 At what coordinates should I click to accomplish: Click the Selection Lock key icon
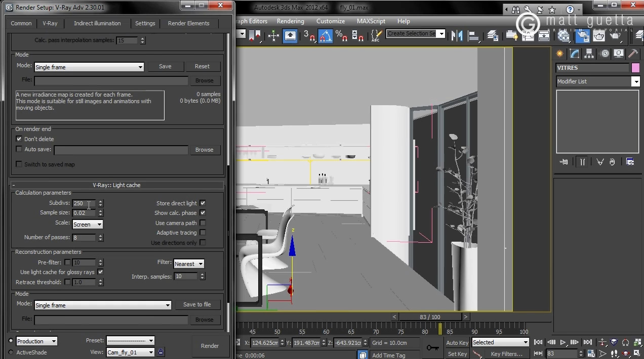[432, 347]
